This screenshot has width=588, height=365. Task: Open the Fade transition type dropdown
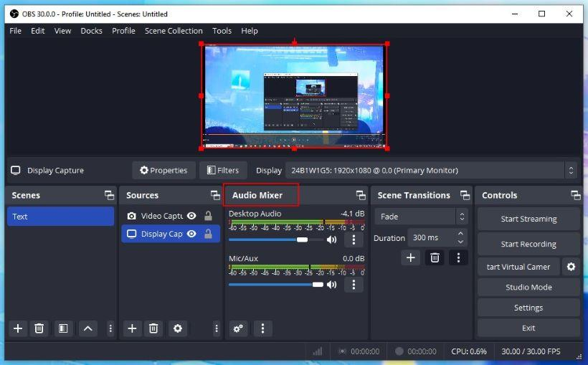pos(422,217)
